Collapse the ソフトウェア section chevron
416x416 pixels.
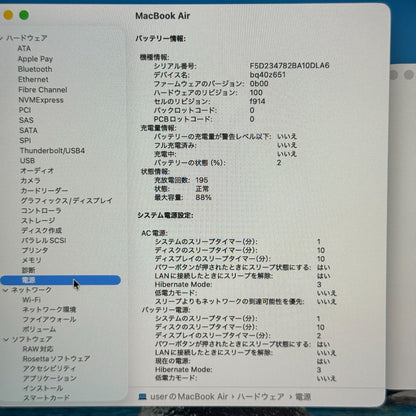click(x=6, y=340)
